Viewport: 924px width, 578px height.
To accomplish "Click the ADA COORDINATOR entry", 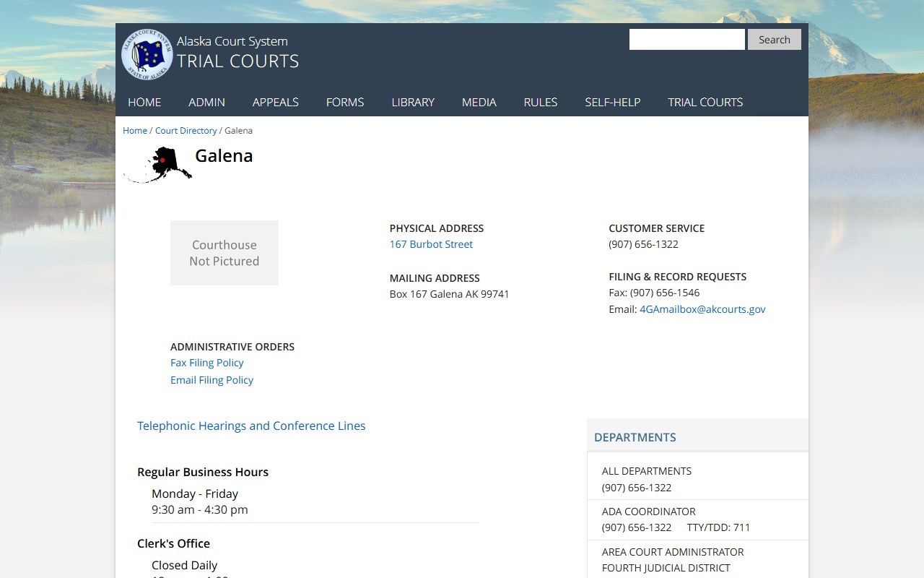I will pos(649,512).
